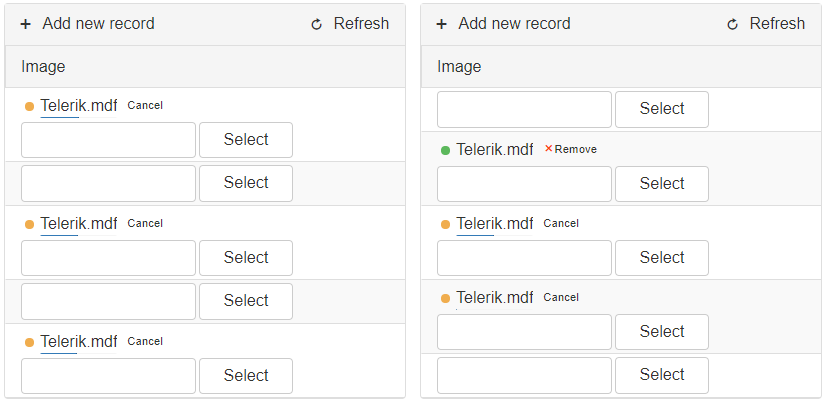
Task: Click green status dot next to Telerik.mdf
Action: coord(445,150)
